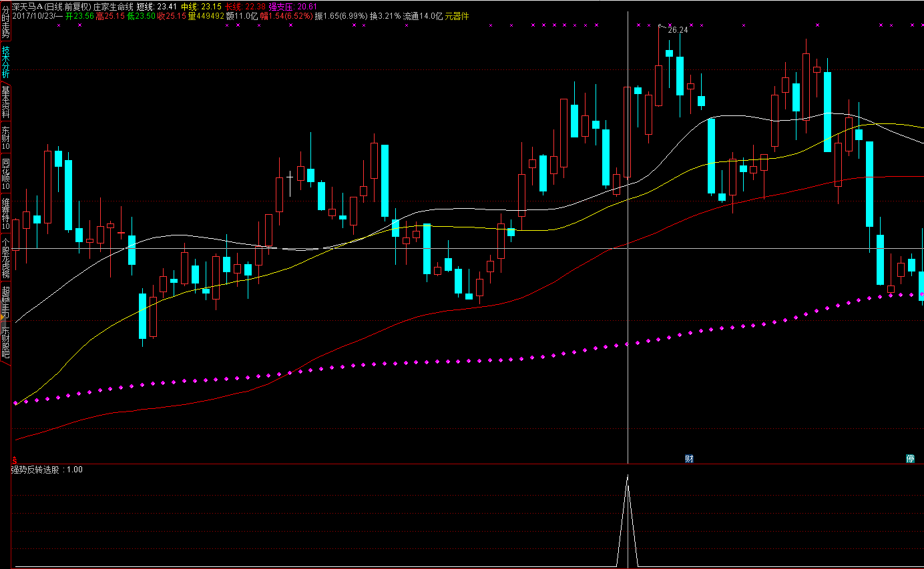Open the 基本资料 tab
Image resolution: width=924 pixels, height=569 pixels.
coord(5,103)
